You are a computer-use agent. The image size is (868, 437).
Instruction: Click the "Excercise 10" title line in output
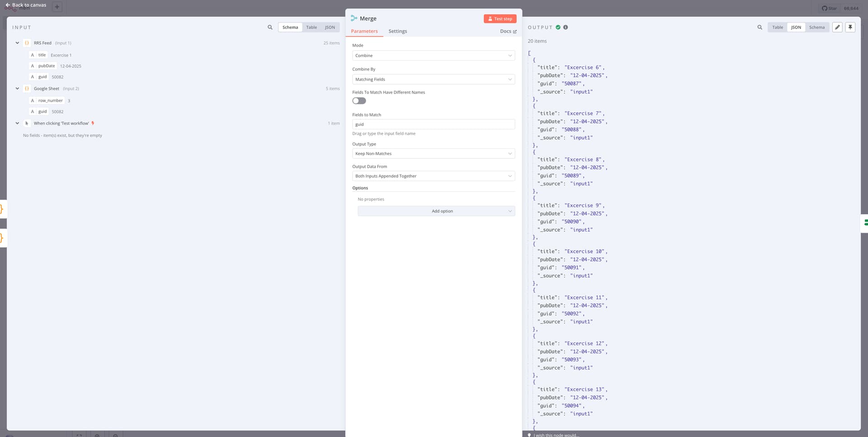[x=573, y=252]
